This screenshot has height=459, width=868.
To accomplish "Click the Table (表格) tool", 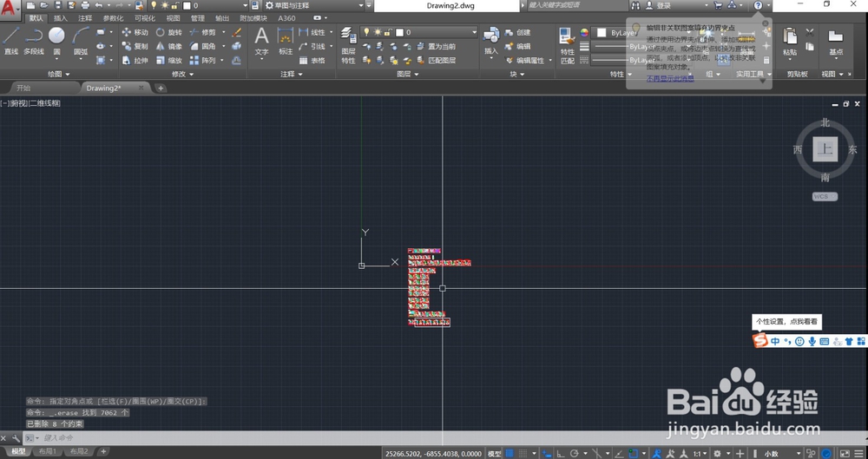I will (312, 61).
